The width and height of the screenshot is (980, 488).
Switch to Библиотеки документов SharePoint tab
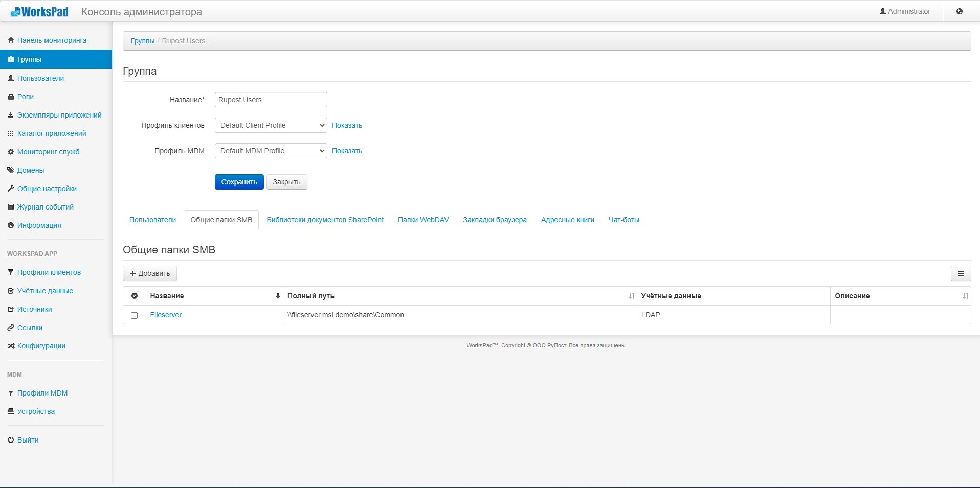(x=325, y=220)
